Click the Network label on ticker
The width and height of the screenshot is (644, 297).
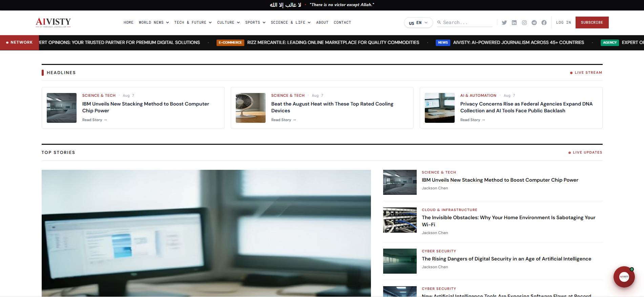19,43
